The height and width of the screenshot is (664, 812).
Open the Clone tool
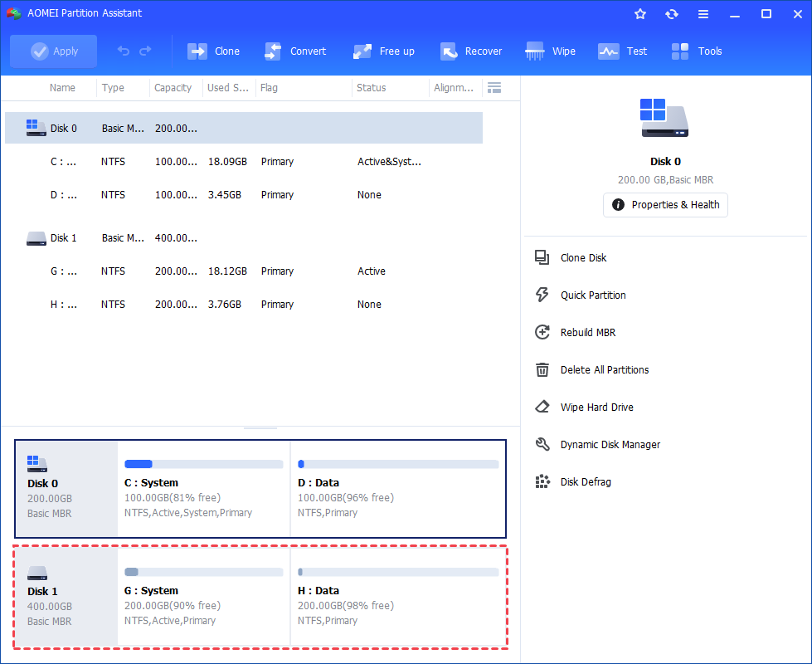click(213, 51)
